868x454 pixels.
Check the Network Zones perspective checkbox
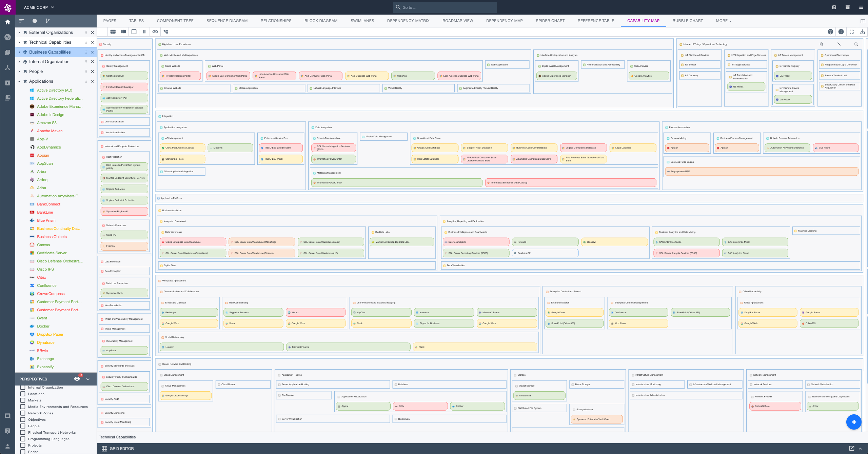pos(23,413)
